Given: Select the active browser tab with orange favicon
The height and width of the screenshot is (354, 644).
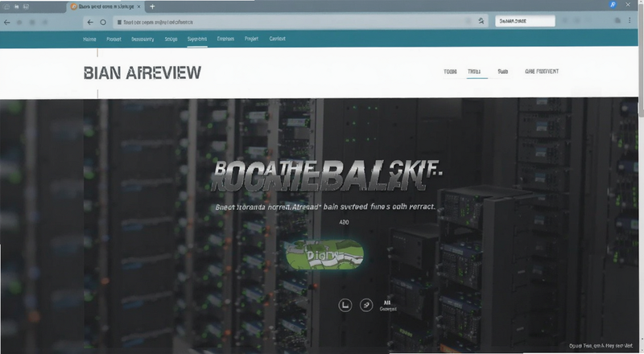Looking at the screenshot, I should tap(105, 7).
